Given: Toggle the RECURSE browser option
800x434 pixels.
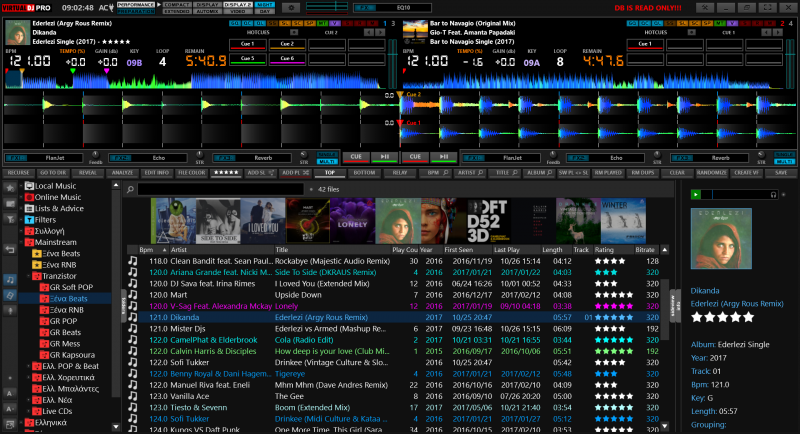Looking at the screenshot, I should pos(18,173).
